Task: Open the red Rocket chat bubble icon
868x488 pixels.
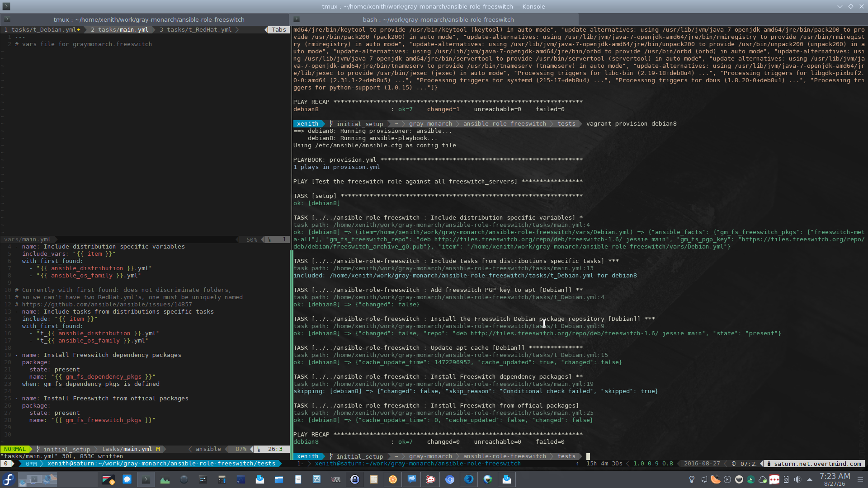Action: click(x=431, y=479)
